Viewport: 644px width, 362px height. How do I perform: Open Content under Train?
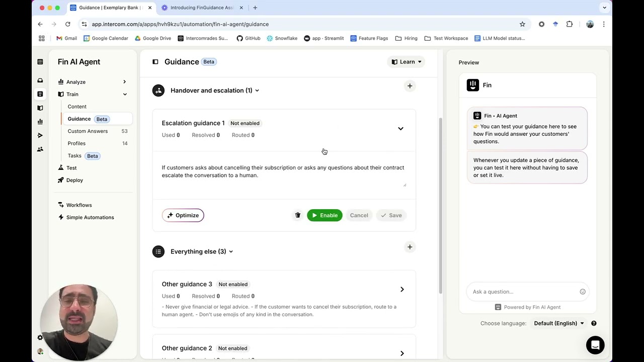tap(77, 107)
